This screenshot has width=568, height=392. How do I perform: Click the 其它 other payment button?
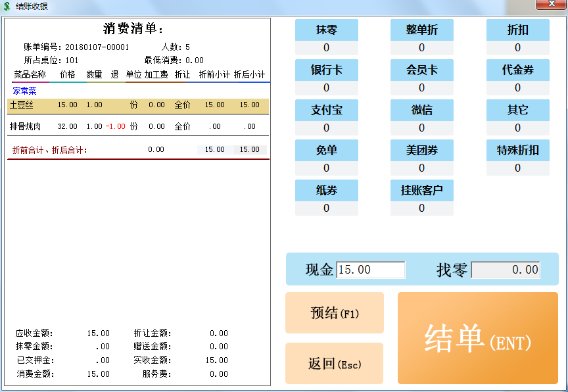coord(517,110)
